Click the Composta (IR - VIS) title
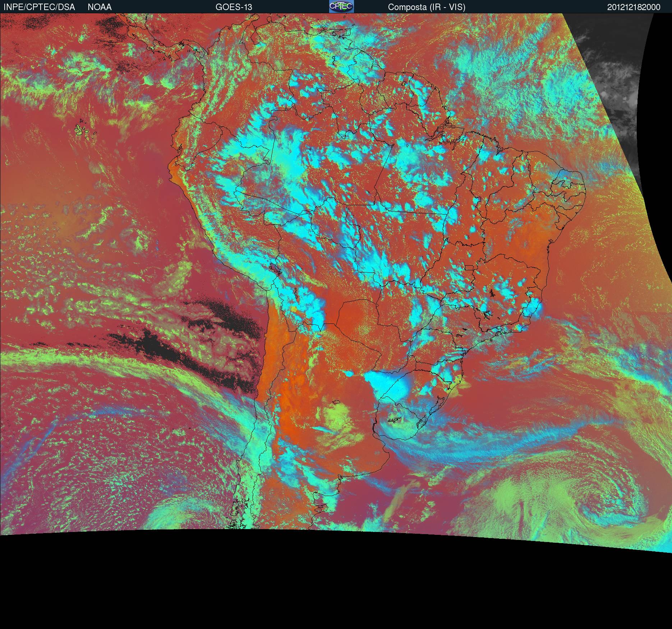Screen dimensions: 672x629 pos(427,7)
